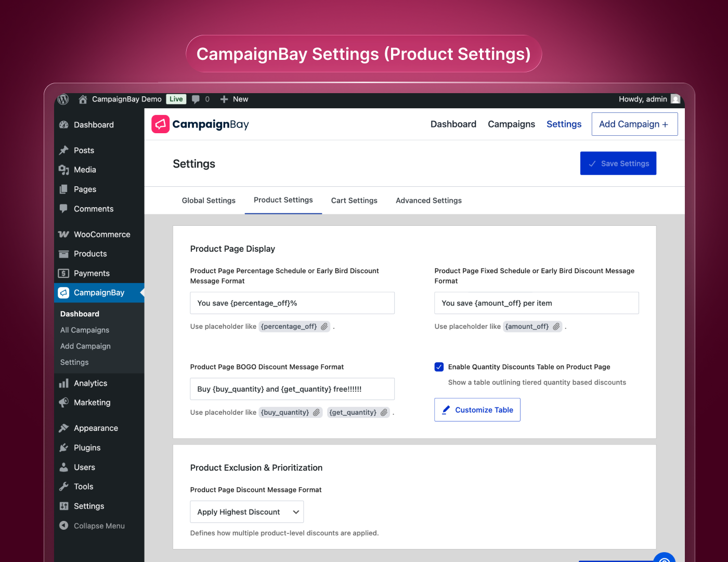Image resolution: width=728 pixels, height=562 pixels.
Task: Open CampaignBay Demo site home icon
Action: (83, 99)
